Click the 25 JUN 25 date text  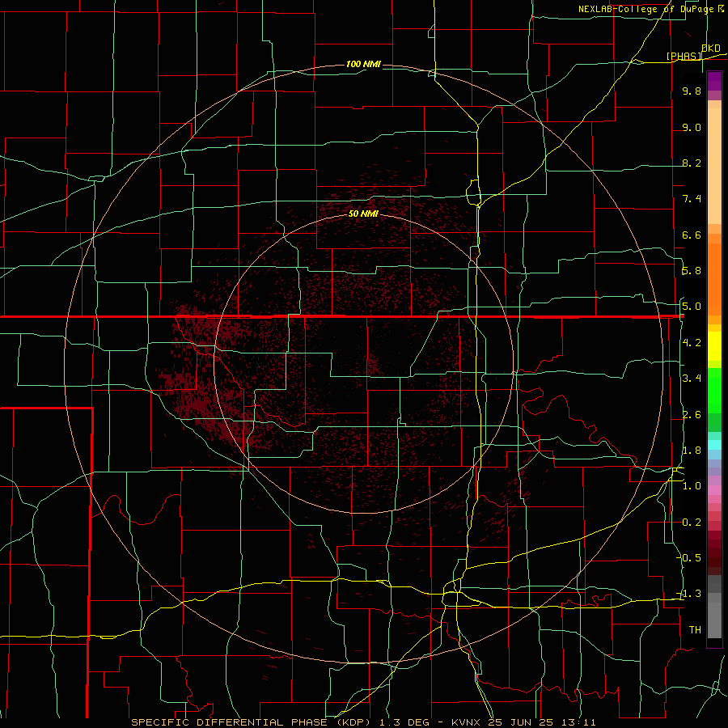coord(520,722)
